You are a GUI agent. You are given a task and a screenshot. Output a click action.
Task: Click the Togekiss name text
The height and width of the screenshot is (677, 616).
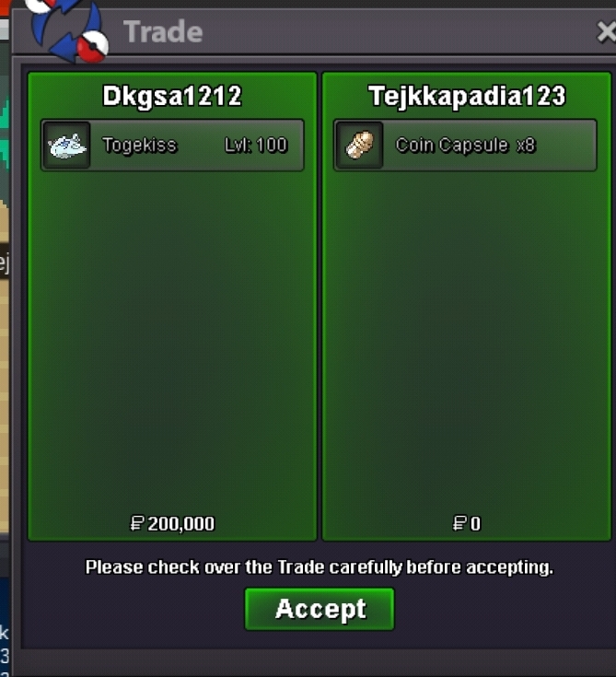tap(140, 146)
